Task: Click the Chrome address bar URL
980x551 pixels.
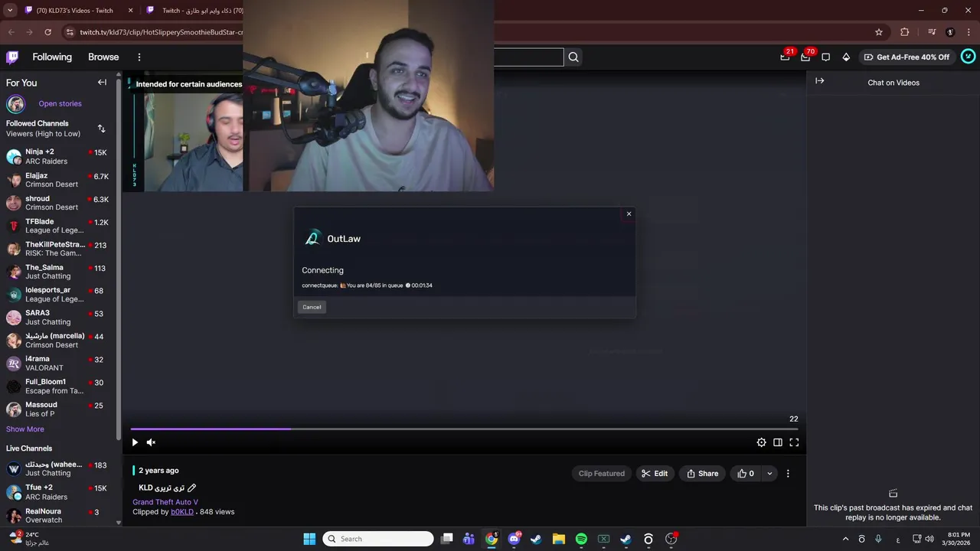Action: (x=161, y=32)
